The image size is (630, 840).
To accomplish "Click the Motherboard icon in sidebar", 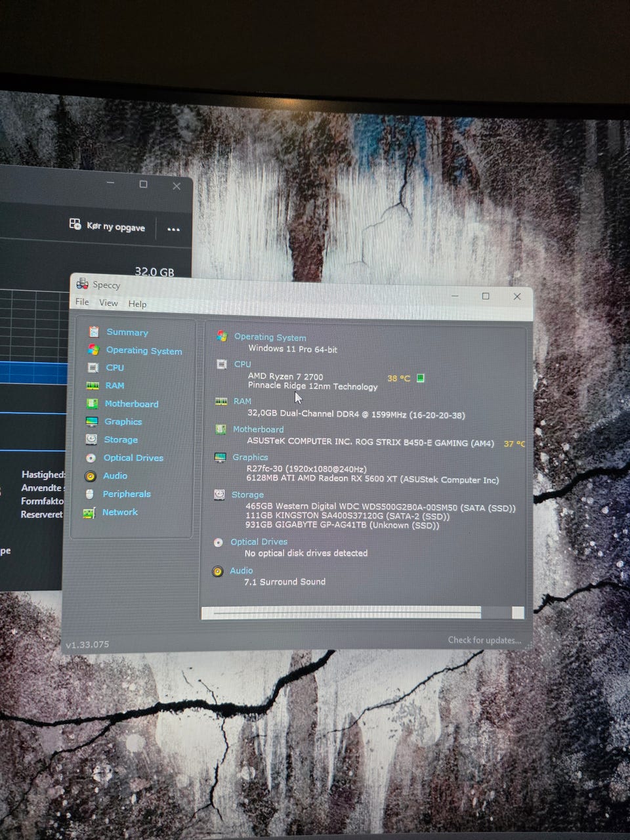I will coord(93,404).
